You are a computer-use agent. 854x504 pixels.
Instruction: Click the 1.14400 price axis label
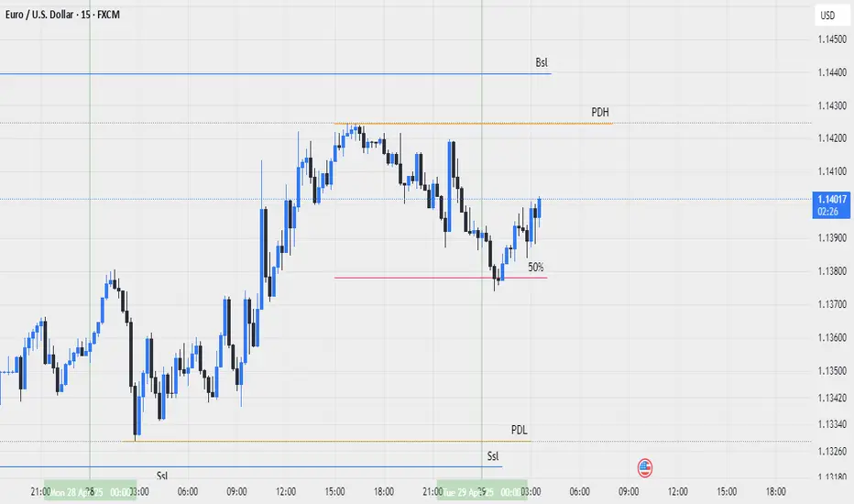(x=832, y=72)
